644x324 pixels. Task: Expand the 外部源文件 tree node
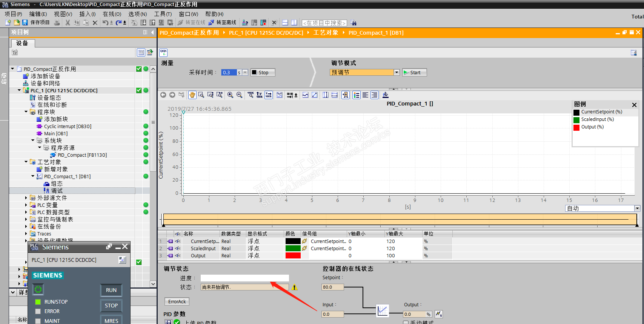[26, 198]
